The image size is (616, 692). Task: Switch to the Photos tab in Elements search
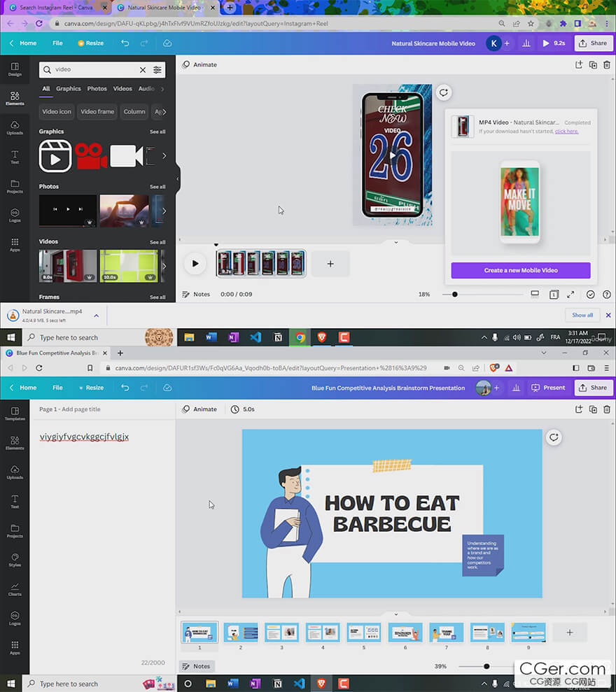[x=97, y=89]
